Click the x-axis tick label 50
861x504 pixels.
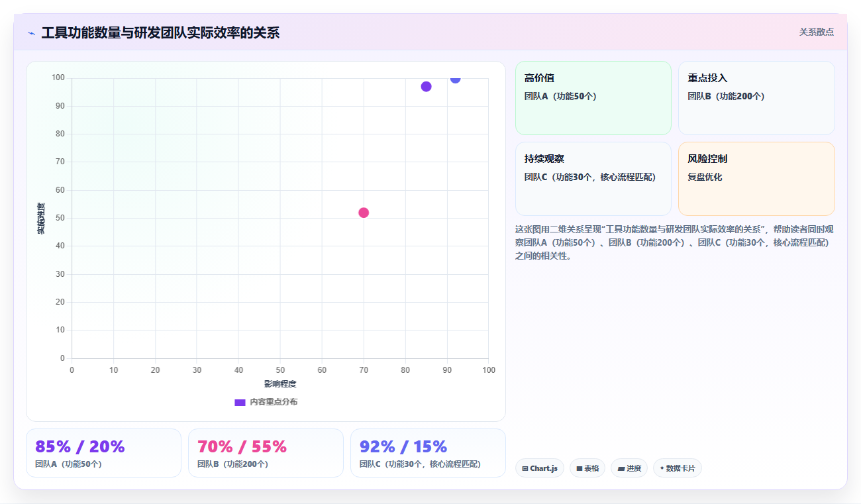(x=280, y=370)
